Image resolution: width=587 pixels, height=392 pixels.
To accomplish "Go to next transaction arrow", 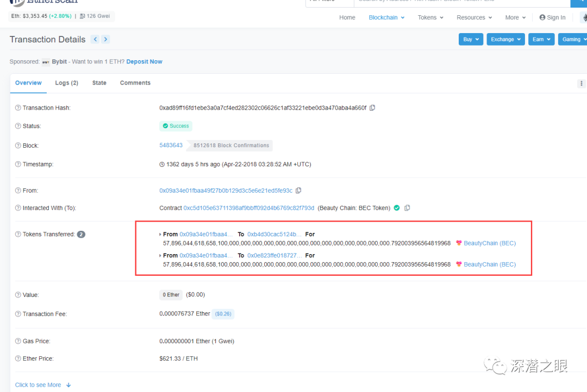I will (105, 39).
